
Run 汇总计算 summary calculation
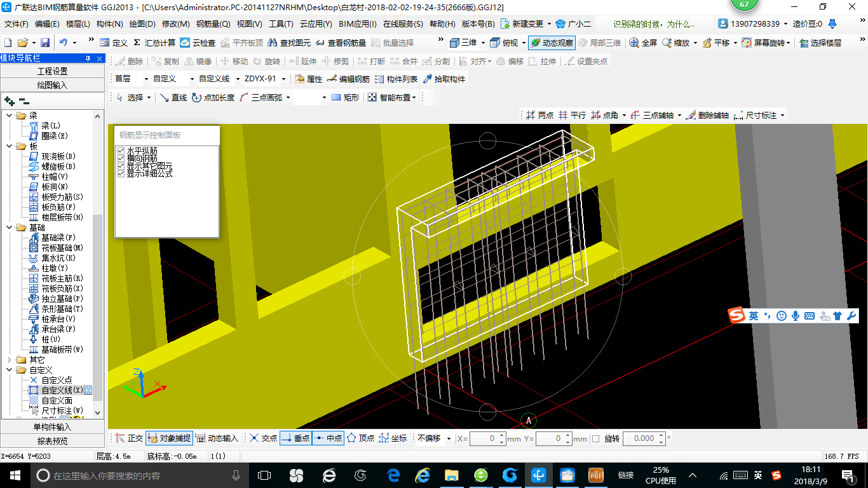154,43
